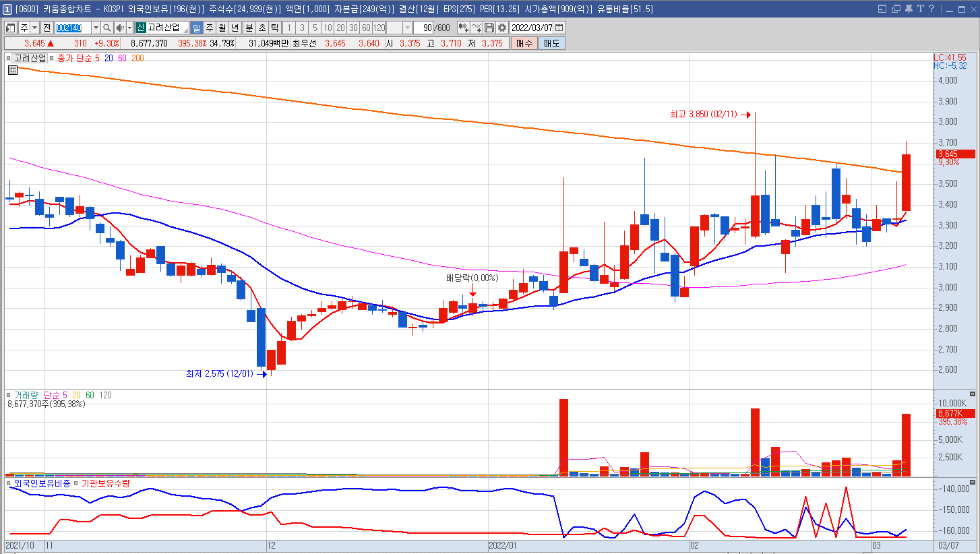
Task: Click the 고려산업 chart legend label
Action: pyautogui.click(x=30, y=58)
